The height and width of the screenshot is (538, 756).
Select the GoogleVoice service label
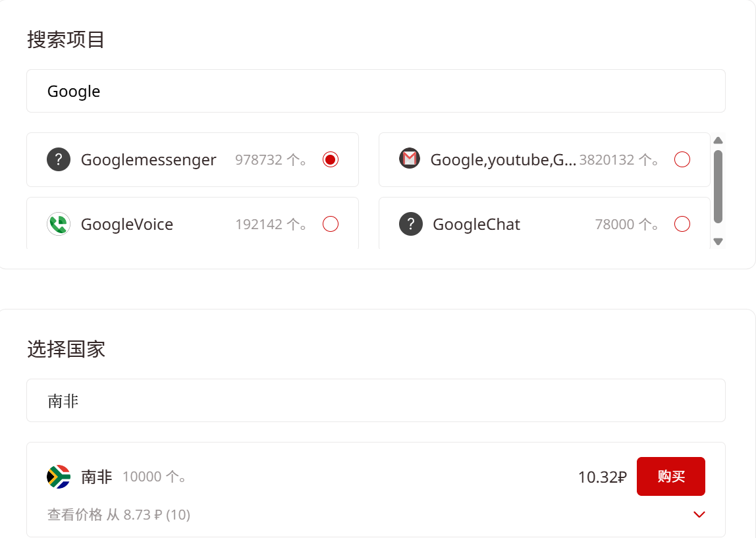[x=127, y=224]
